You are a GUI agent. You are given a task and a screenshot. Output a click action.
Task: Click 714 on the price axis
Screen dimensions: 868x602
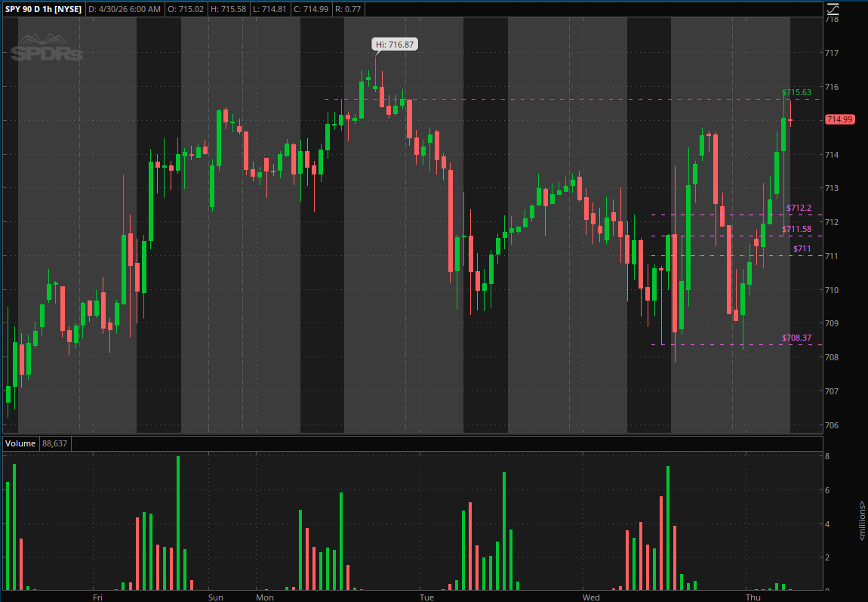coord(832,155)
